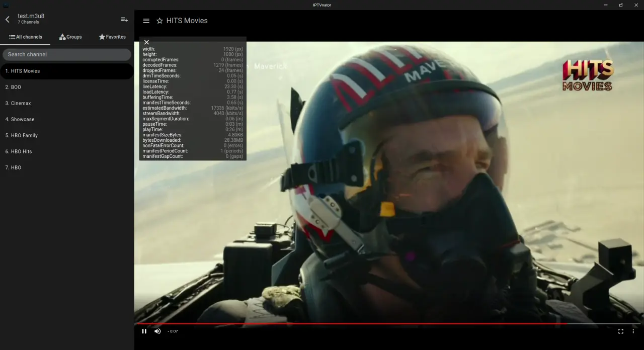
Task: Maximize the IPTVnator window
Action: click(x=621, y=5)
